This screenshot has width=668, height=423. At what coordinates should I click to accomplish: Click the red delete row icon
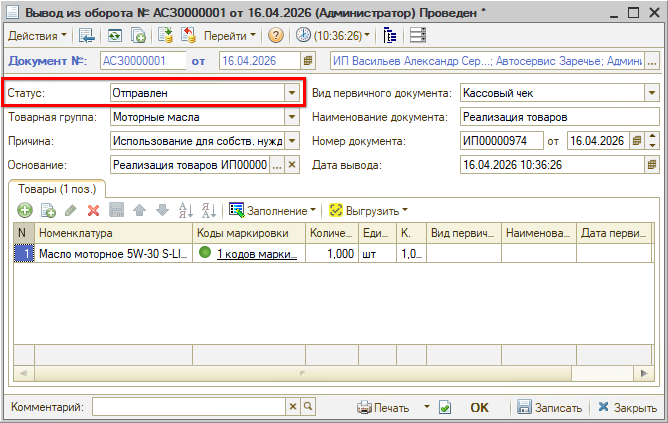(93, 211)
